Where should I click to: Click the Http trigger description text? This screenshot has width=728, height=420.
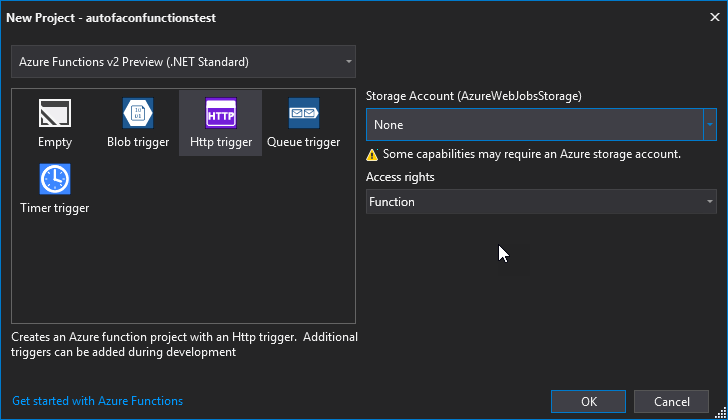tap(184, 344)
